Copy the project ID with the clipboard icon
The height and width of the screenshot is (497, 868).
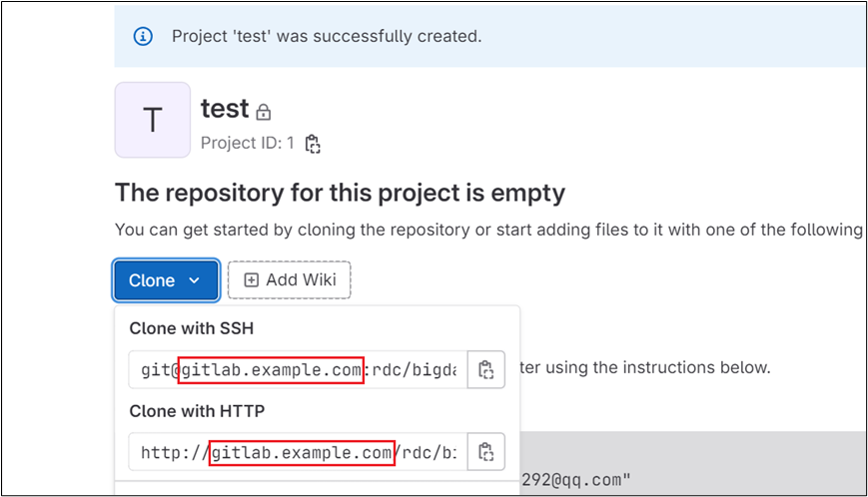pos(313,144)
